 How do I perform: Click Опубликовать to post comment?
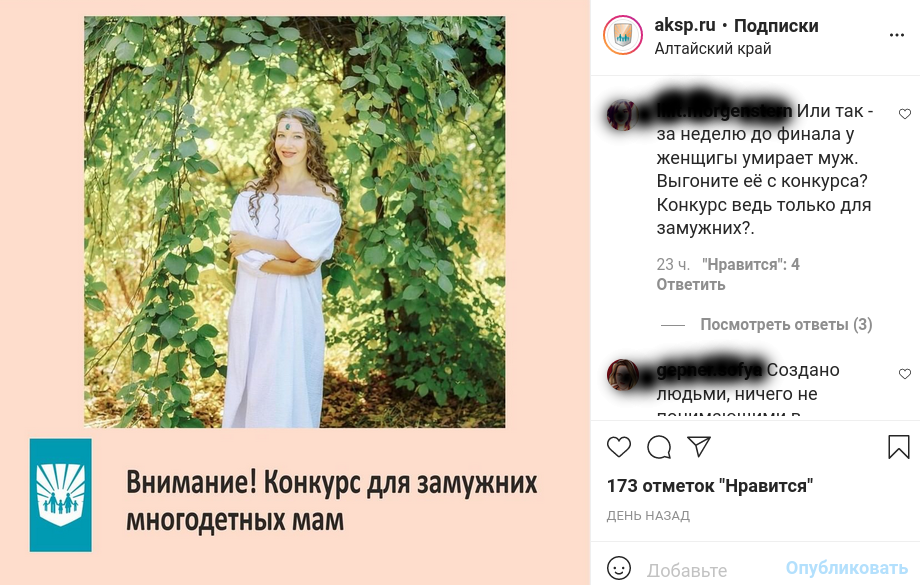click(x=847, y=568)
